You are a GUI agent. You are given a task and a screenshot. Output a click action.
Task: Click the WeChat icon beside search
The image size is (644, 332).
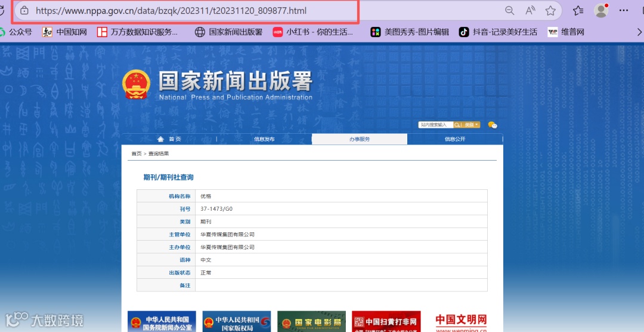point(493,125)
